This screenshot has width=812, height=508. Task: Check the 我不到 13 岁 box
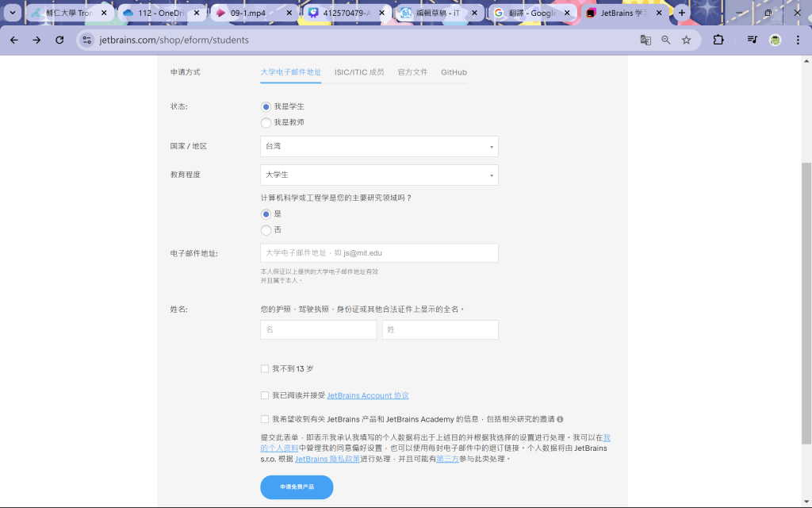pos(265,368)
